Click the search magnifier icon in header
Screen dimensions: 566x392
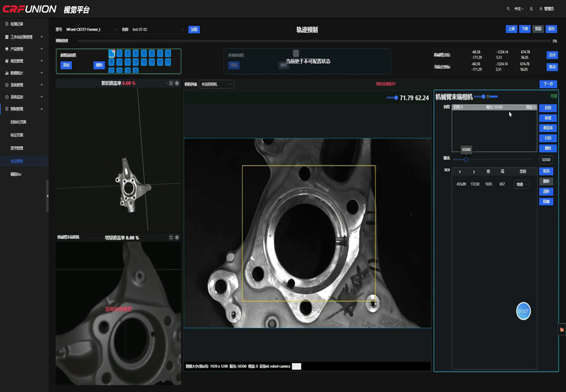[x=508, y=9]
